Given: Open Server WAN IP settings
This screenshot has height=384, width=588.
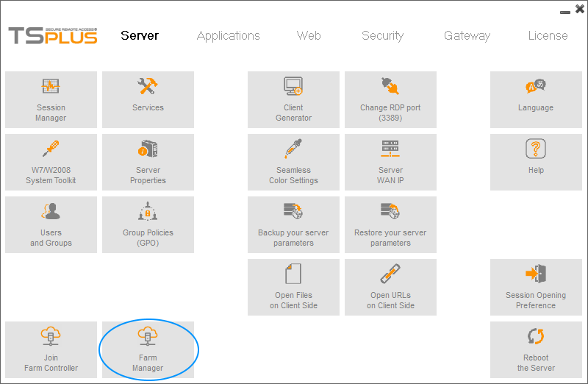Looking at the screenshot, I should tap(390, 162).
